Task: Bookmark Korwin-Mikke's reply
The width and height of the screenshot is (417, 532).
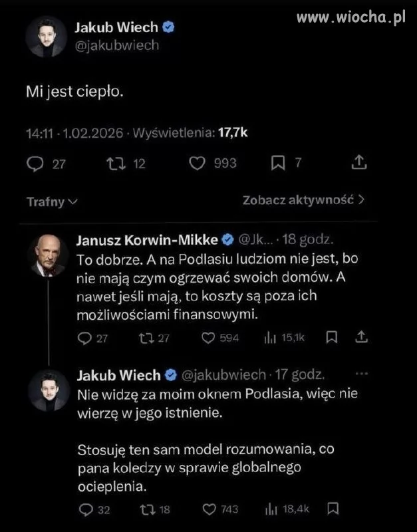Action: click(331, 338)
